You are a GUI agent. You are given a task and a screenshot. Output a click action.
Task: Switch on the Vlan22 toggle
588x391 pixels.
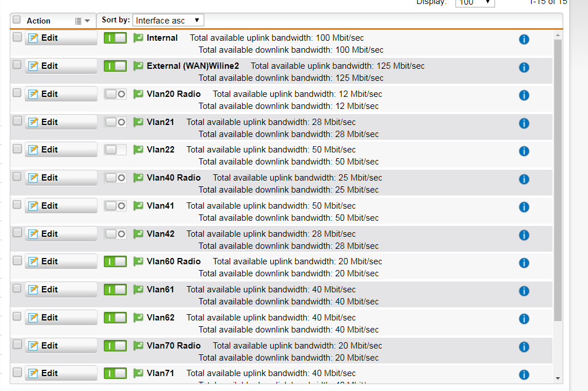click(115, 150)
